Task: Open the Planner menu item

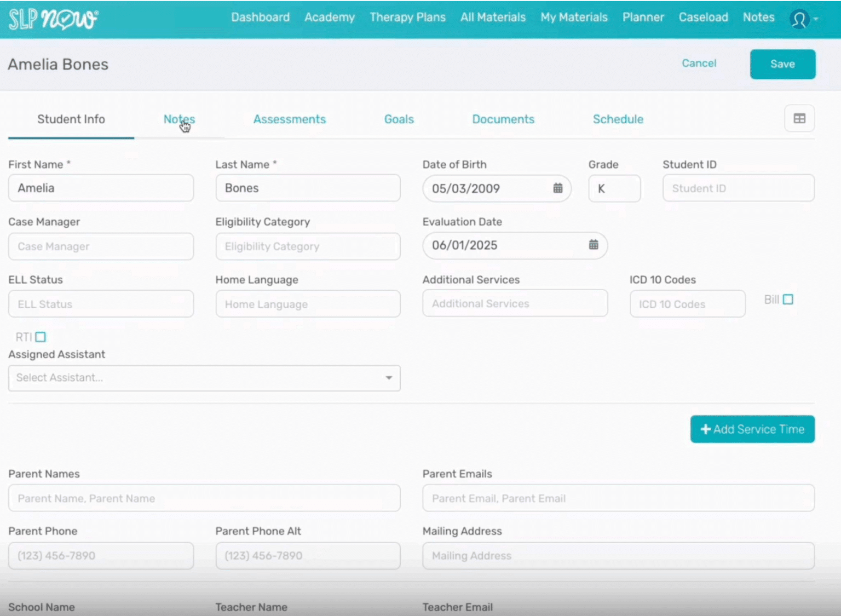Action: (643, 17)
